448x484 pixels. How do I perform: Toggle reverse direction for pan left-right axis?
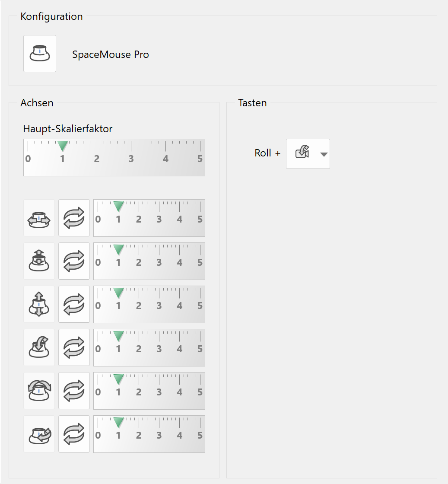coord(74,218)
